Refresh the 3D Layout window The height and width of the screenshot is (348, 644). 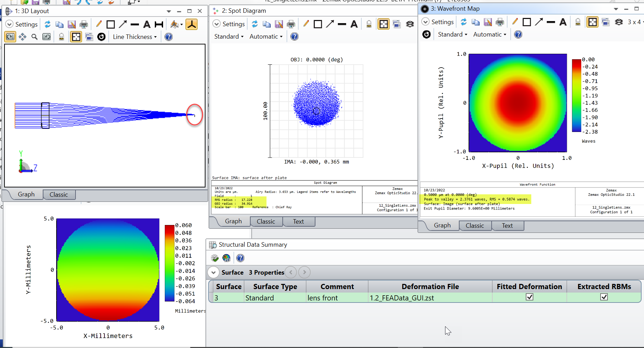pos(48,24)
